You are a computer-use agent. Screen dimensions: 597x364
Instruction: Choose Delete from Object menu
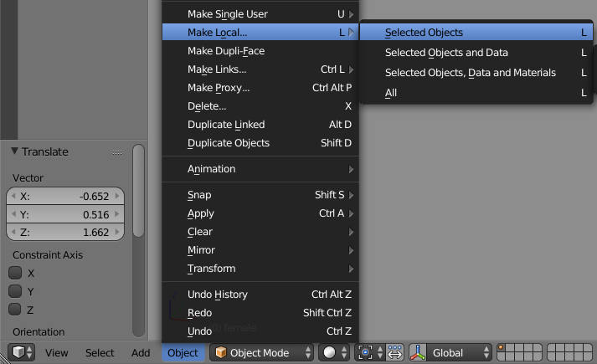tap(260, 105)
